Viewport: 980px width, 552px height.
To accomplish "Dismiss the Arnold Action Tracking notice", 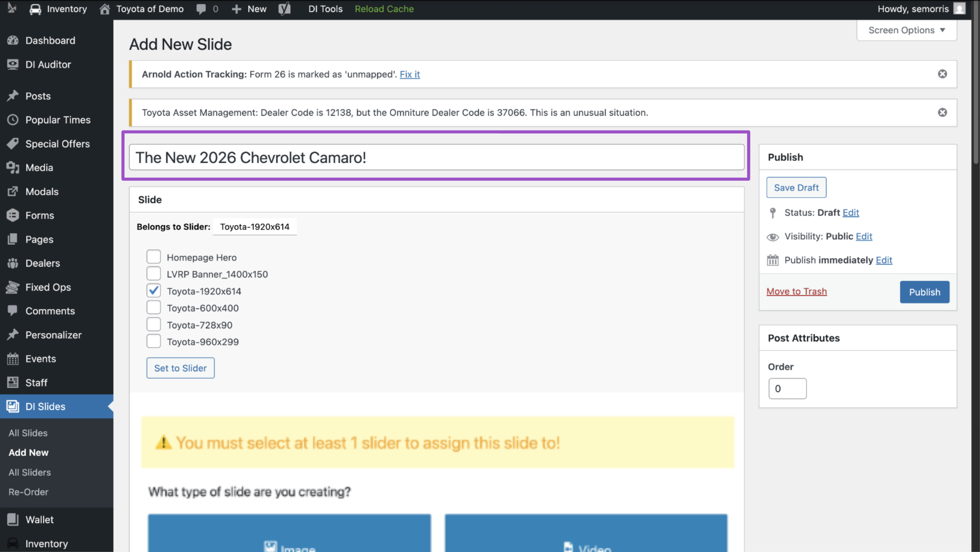I will (x=942, y=74).
